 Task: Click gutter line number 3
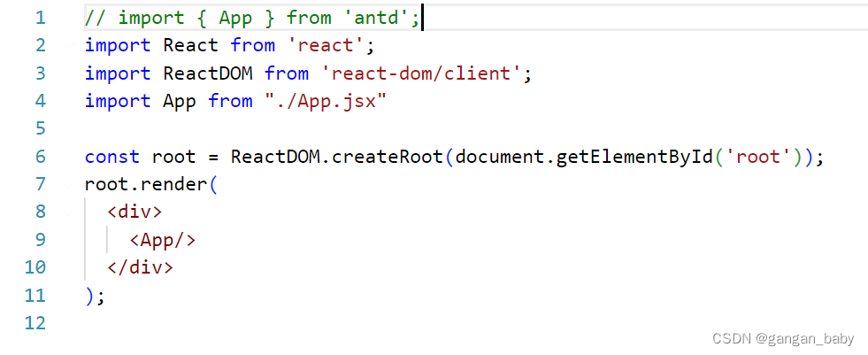coord(40,73)
